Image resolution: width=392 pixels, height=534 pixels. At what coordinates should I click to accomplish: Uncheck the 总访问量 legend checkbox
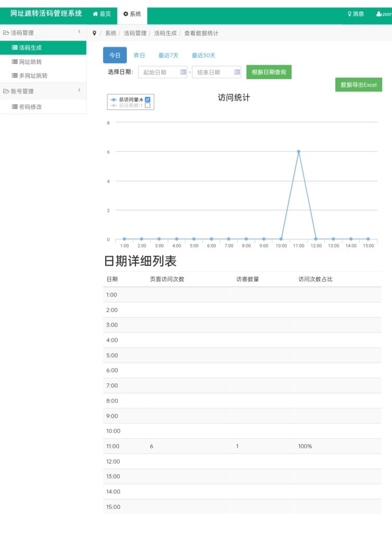148,99
